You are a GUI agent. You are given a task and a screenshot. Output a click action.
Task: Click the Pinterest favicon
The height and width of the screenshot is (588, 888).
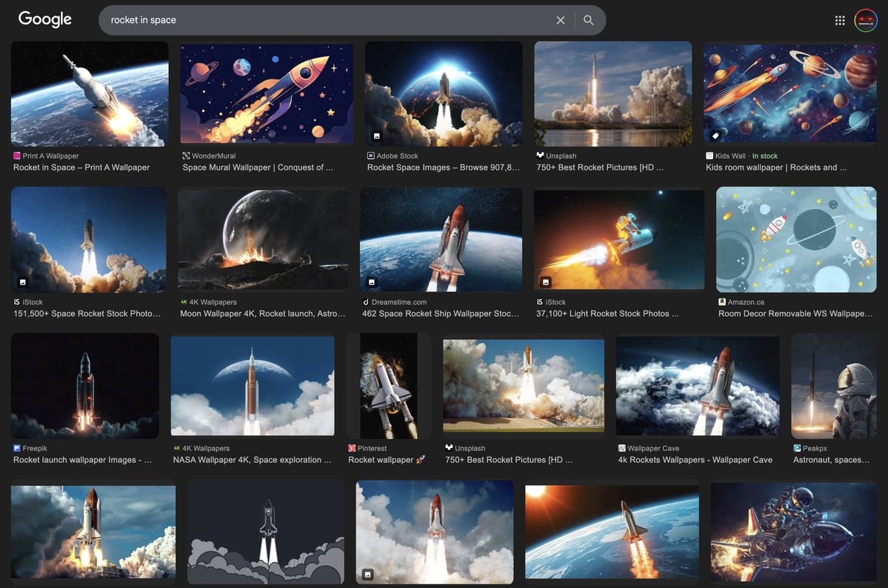click(352, 448)
